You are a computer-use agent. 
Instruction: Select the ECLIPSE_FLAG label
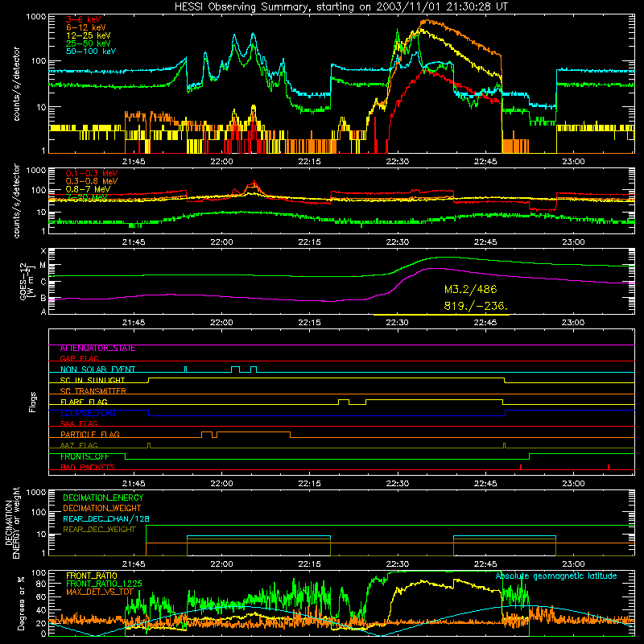[88, 413]
